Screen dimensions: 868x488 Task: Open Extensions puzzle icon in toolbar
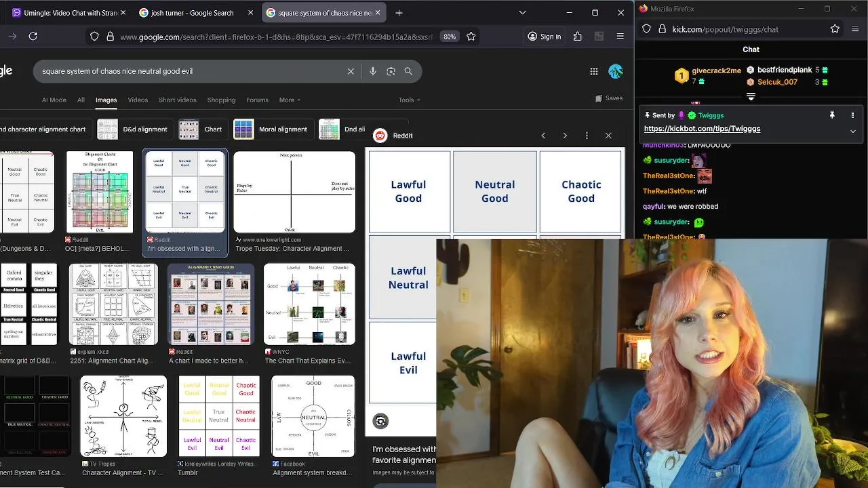coord(578,37)
